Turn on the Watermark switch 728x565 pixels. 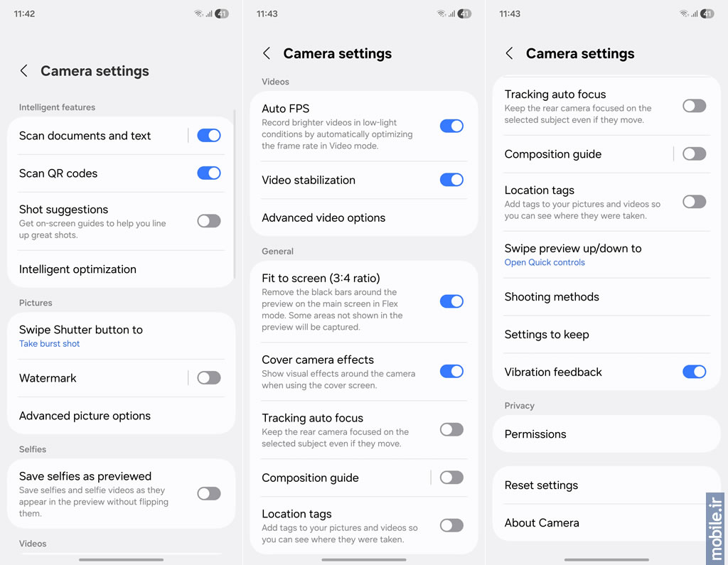[209, 378]
